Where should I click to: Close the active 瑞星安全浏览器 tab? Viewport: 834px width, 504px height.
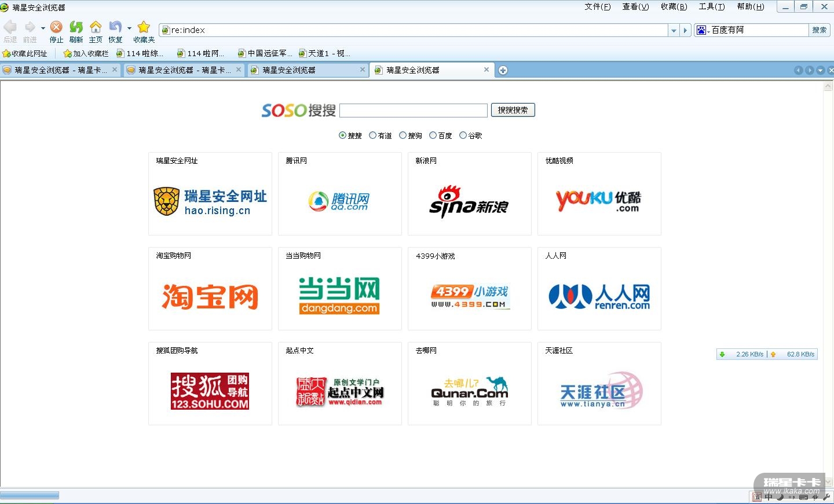[487, 70]
